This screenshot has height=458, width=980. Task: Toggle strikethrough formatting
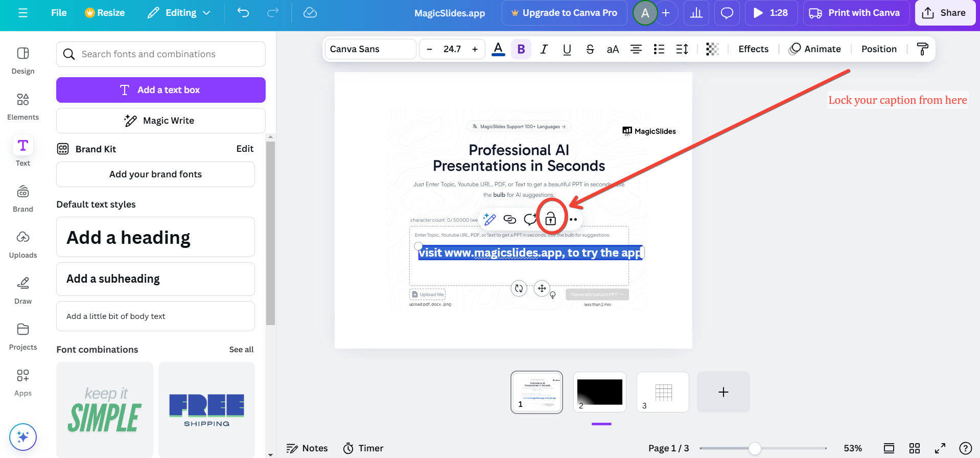[590, 49]
